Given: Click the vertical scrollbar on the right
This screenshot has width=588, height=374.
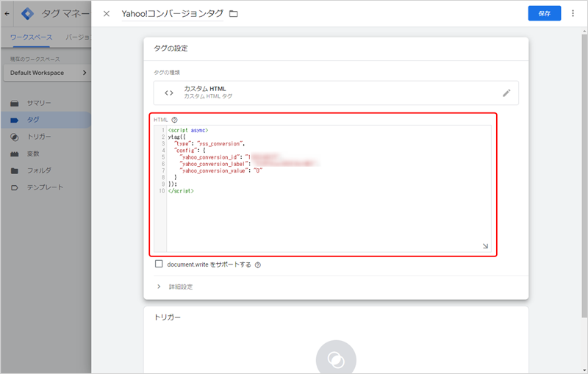Looking at the screenshot, I should click(x=584, y=176).
